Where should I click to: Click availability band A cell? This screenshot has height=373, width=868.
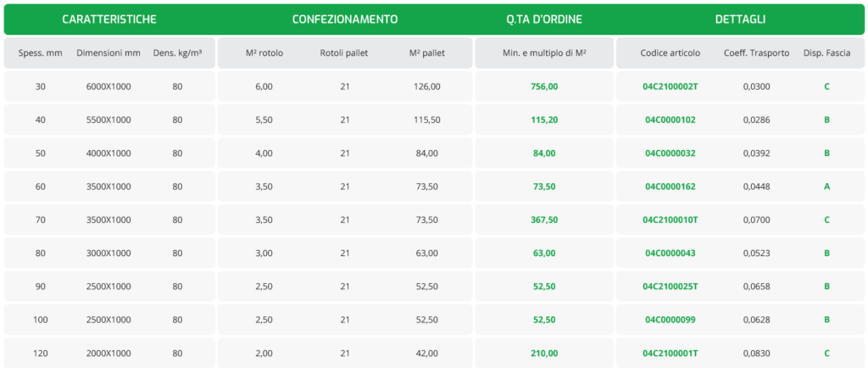[x=826, y=186]
